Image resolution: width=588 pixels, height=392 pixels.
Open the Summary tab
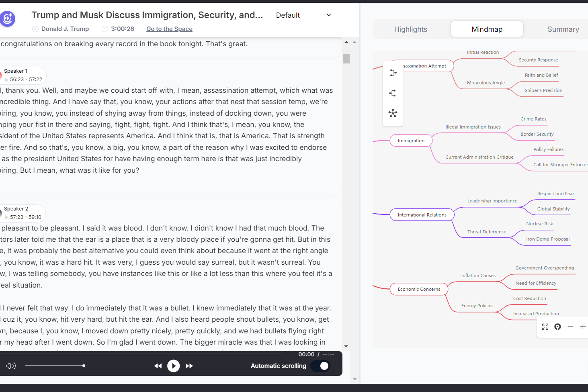(x=563, y=29)
